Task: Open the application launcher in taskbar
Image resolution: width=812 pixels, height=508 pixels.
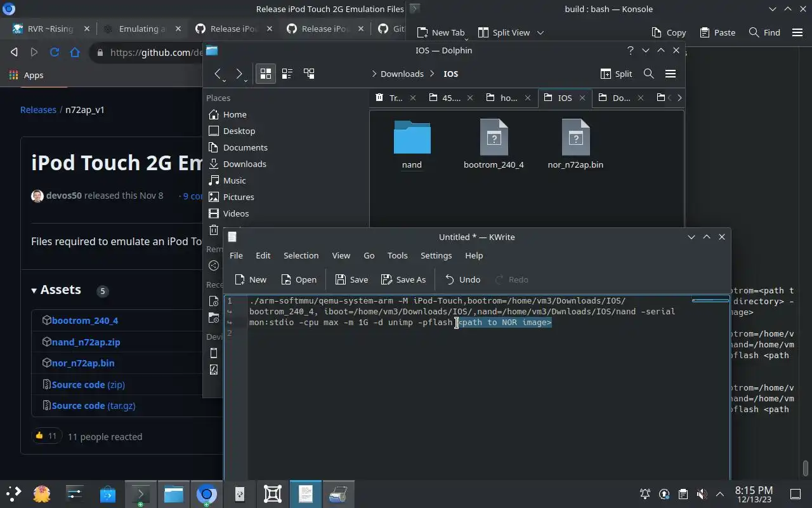Action: [13, 494]
